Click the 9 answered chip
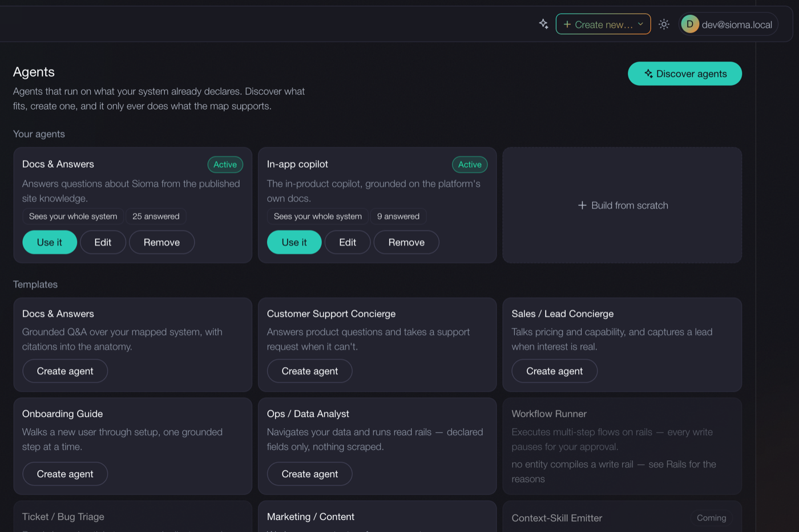The width and height of the screenshot is (799, 532). click(x=398, y=216)
